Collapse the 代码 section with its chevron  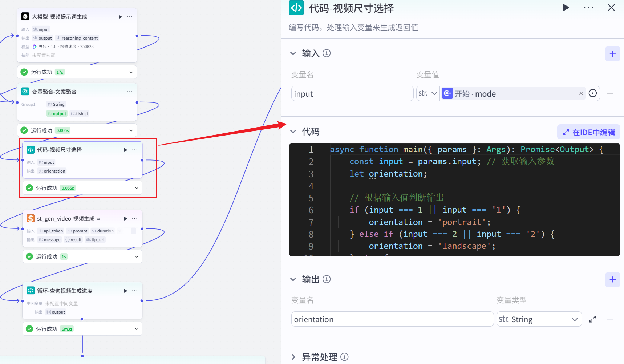point(293,132)
